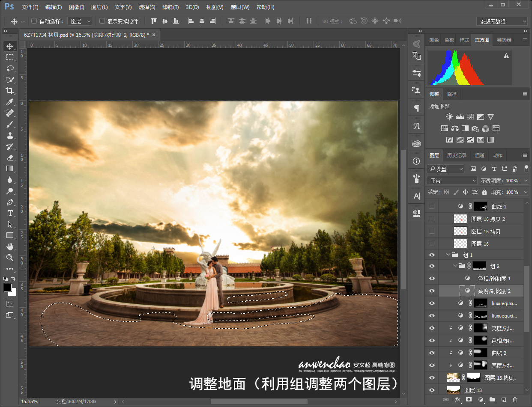Select the Brush tool
Screen dimensions: 532x407
coord(9,124)
